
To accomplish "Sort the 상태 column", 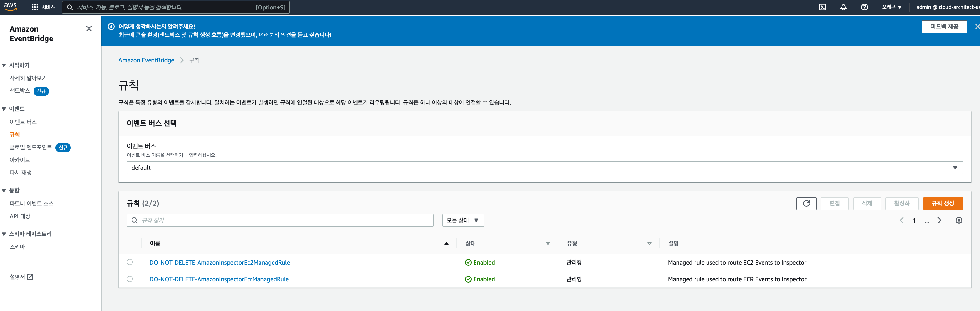I will coord(548,244).
